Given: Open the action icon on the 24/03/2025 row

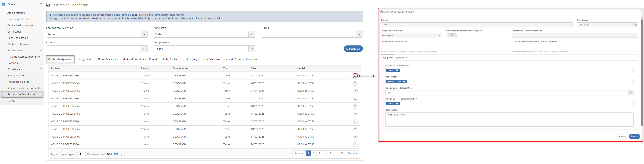Looking at the screenshot, I should pyautogui.click(x=355, y=145).
